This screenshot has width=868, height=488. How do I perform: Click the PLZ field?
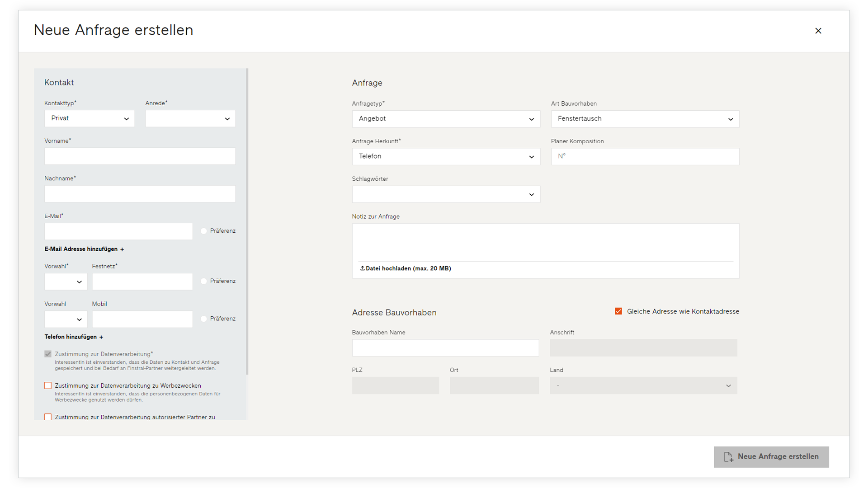[x=396, y=385]
